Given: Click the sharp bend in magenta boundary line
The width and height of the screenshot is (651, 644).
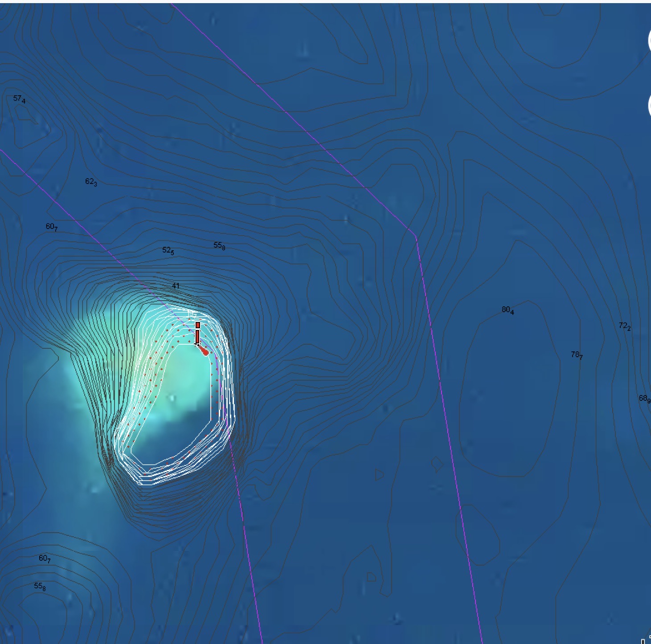Looking at the screenshot, I should [x=416, y=236].
